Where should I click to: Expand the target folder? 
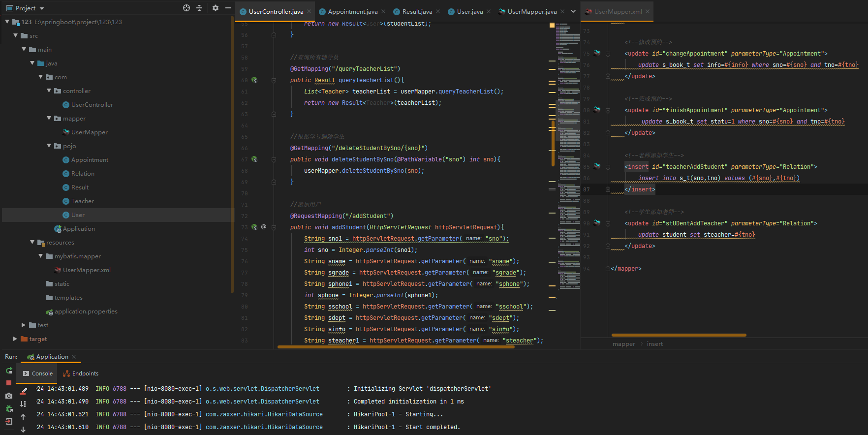(15, 339)
